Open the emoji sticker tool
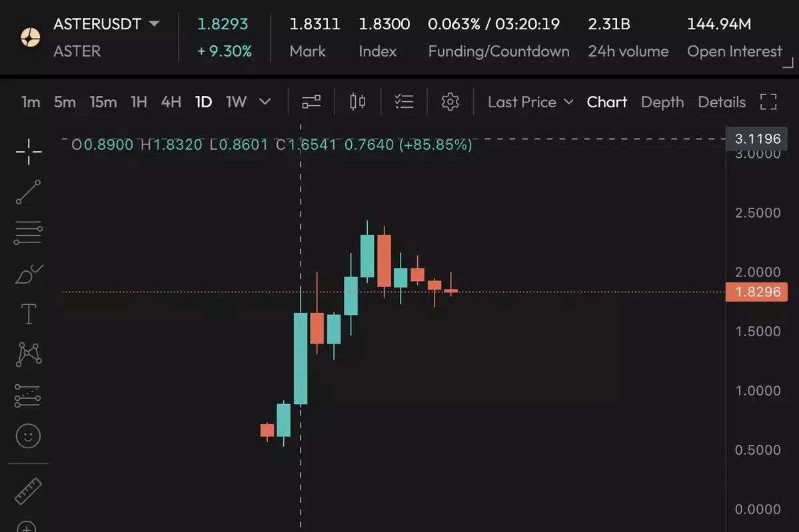The width and height of the screenshot is (799, 532). (29, 436)
